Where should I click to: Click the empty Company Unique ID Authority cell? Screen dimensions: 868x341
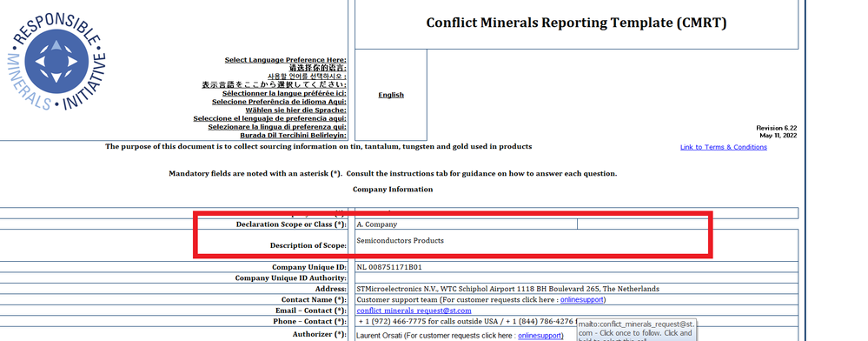click(576, 277)
